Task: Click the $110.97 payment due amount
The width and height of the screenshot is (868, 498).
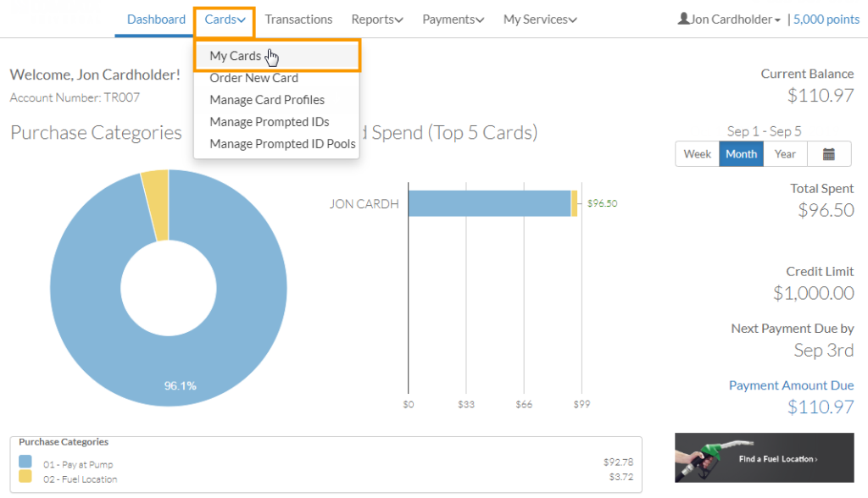Action: pos(821,407)
